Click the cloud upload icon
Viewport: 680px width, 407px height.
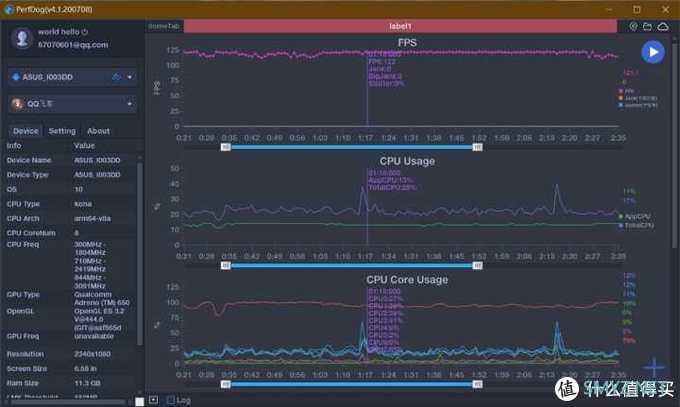663,27
